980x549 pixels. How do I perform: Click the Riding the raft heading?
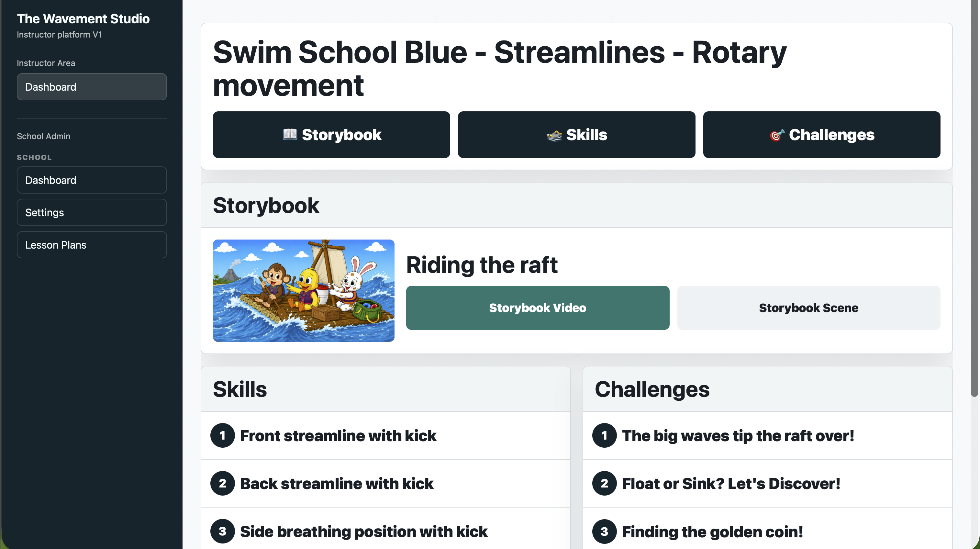pos(482,264)
